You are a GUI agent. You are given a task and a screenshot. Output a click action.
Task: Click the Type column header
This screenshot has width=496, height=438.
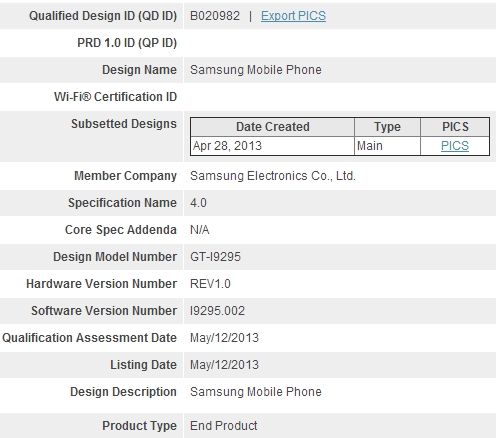(387, 127)
